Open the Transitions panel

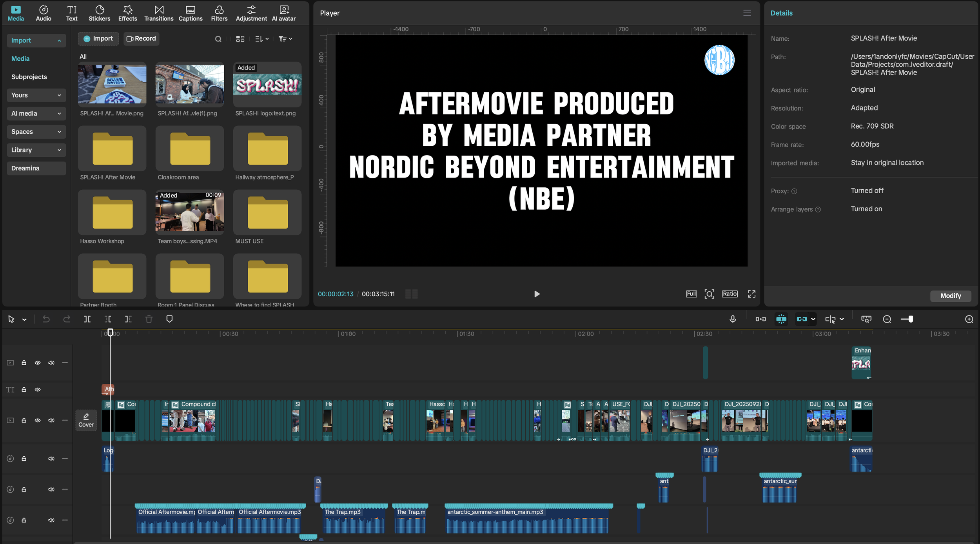[x=159, y=12]
